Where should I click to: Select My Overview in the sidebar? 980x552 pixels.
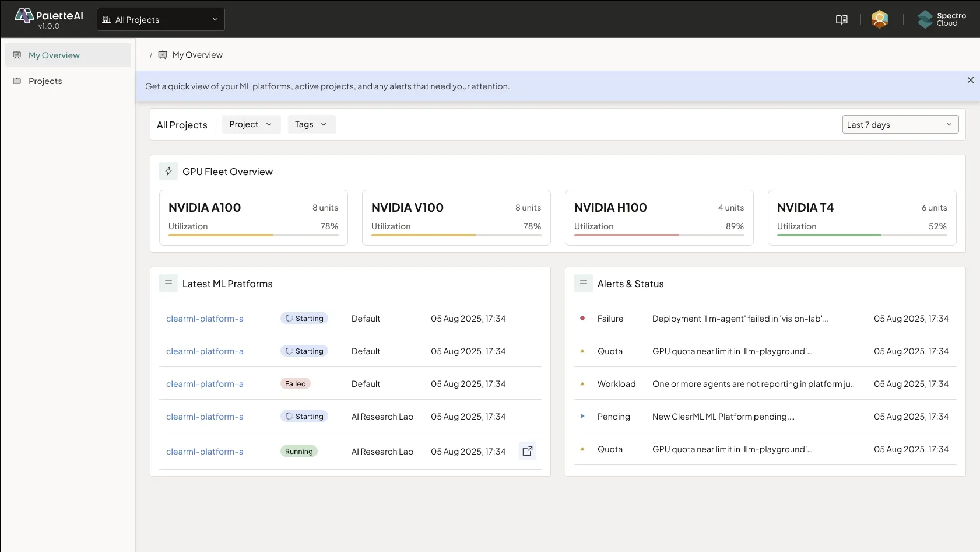(54, 55)
